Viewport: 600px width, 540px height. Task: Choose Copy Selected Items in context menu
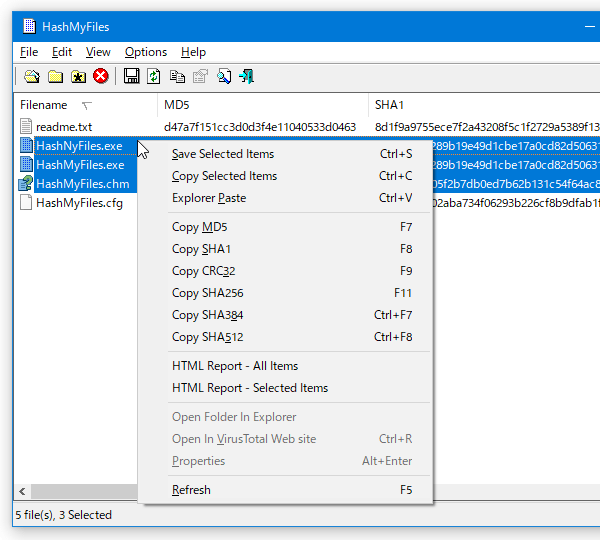285,176
